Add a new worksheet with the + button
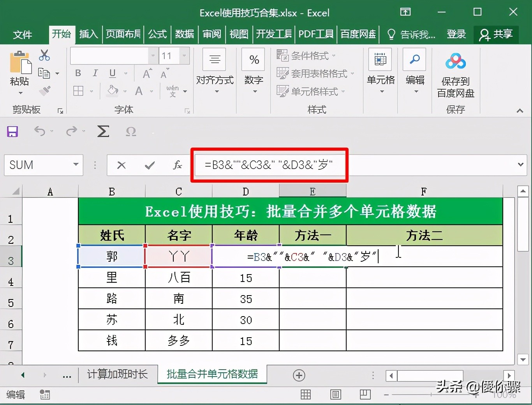 pyautogui.click(x=299, y=375)
